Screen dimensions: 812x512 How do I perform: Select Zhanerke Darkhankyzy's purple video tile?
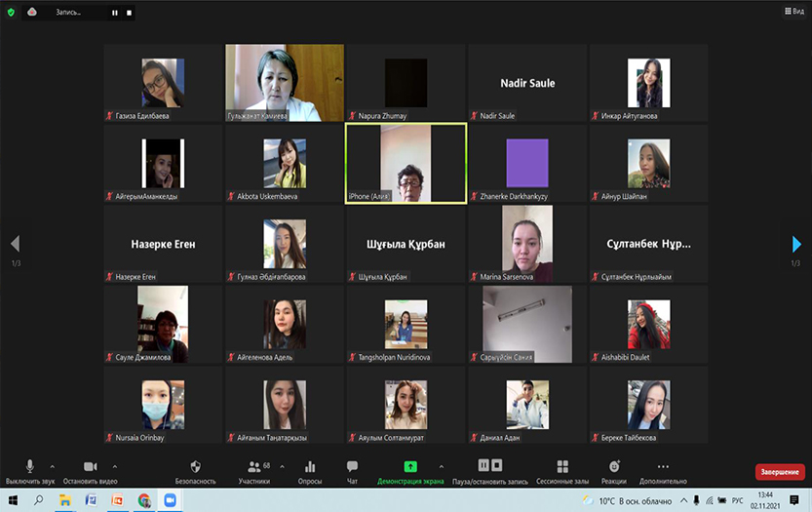click(527, 163)
